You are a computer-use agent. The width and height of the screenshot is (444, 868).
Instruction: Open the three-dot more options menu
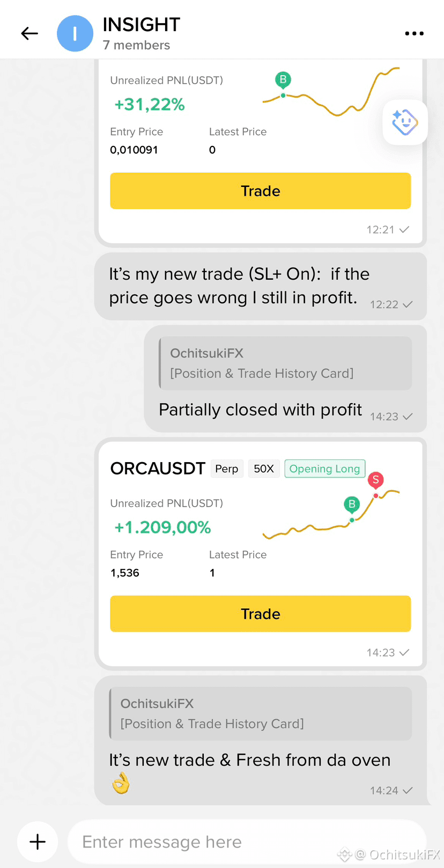point(414,33)
